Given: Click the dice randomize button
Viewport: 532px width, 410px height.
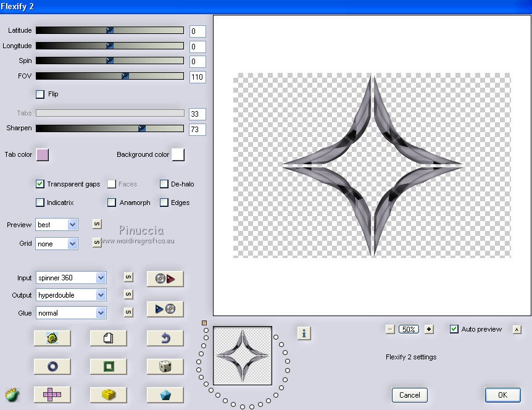Looking at the screenshot, I should point(165,367).
